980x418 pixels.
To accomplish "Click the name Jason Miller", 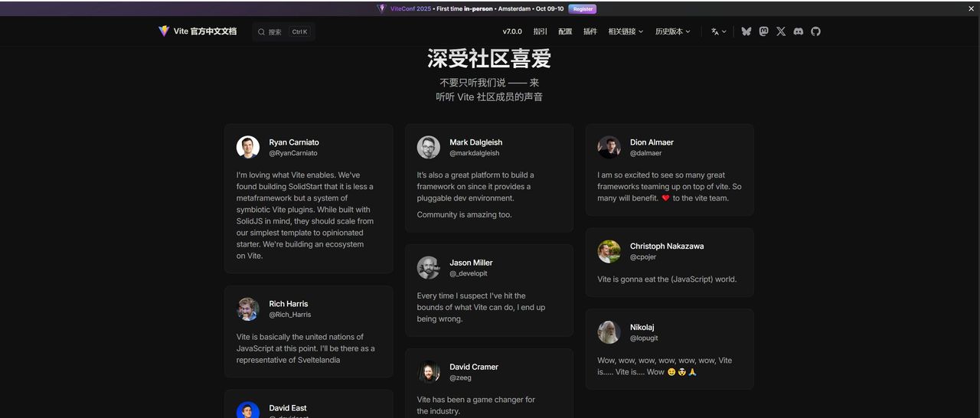I will pyautogui.click(x=471, y=263).
